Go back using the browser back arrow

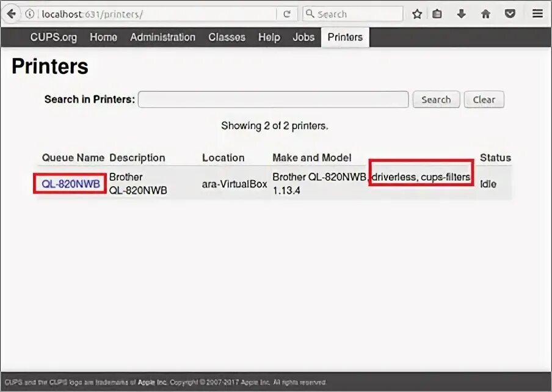coord(11,14)
